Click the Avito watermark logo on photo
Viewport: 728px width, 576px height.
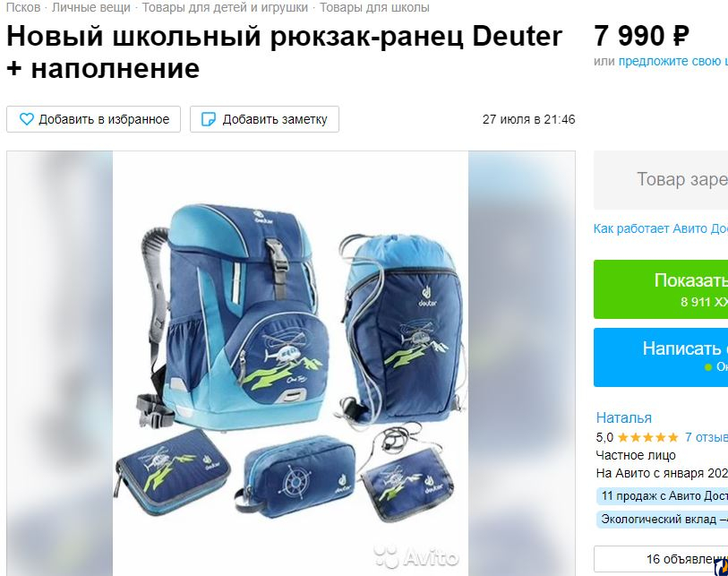click(416, 556)
